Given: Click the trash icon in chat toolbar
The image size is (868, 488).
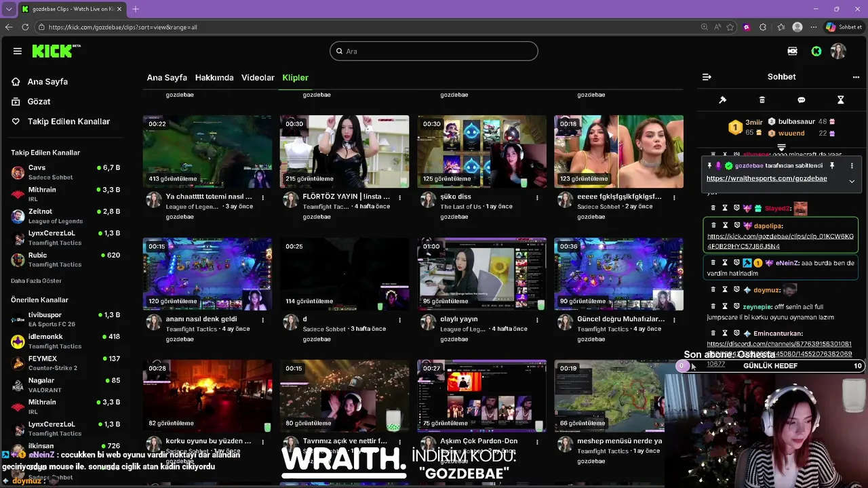Looking at the screenshot, I should click(762, 100).
